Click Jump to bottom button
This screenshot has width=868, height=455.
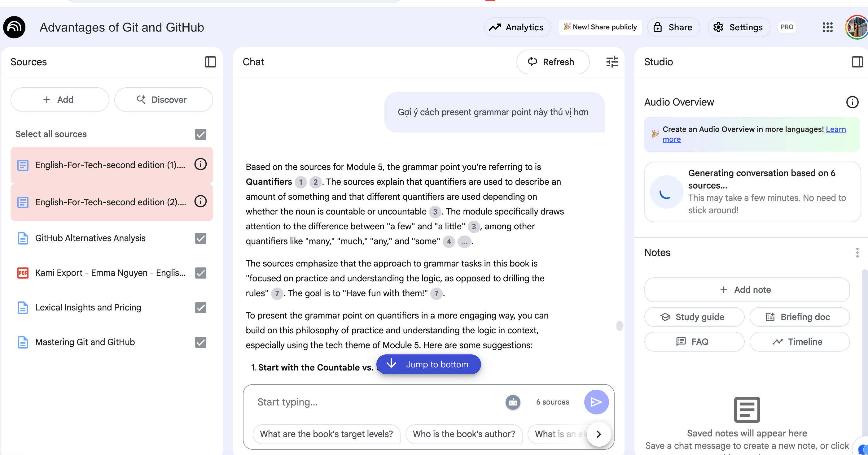pos(428,364)
